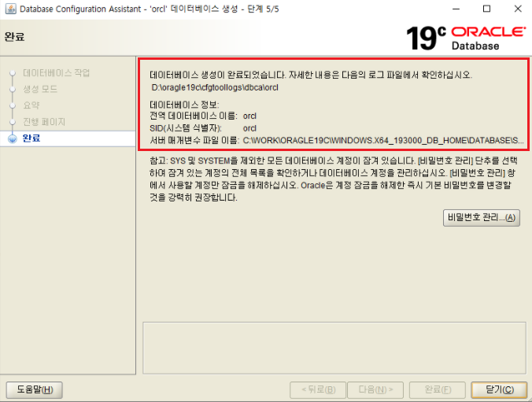Viewport: 532px width, 402px height.
Task: Select the 요약 step in the sidebar
Action: [31, 105]
